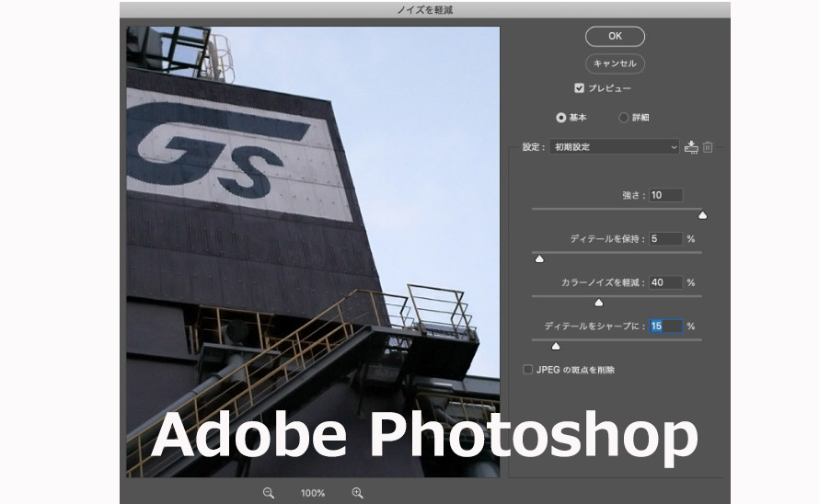
Task: Enable JPEG の斑点を削除 checkbox
Action: pos(528,370)
